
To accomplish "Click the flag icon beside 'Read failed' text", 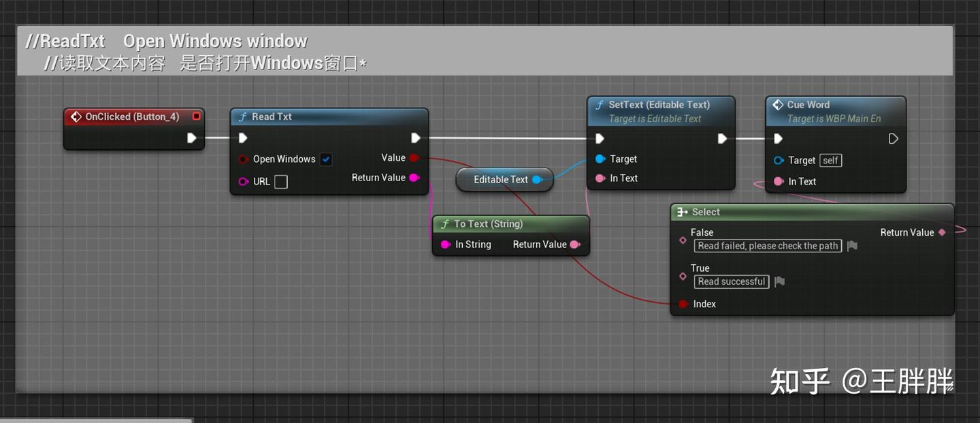I will [x=852, y=246].
